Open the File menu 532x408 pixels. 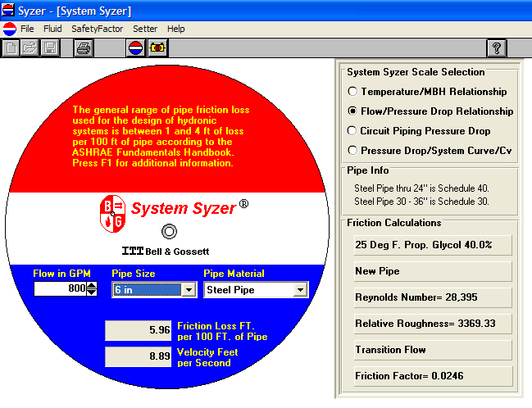[x=27, y=29]
